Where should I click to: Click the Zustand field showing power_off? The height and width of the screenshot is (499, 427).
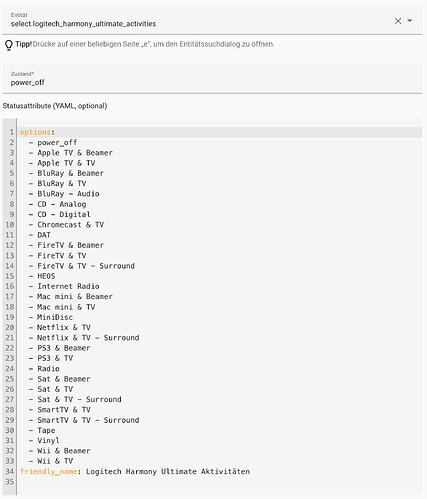click(212, 79)
